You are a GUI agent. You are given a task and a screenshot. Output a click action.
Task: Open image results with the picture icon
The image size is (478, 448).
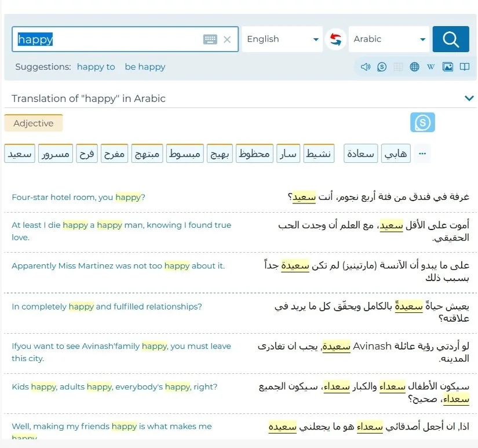coord(447,67)
